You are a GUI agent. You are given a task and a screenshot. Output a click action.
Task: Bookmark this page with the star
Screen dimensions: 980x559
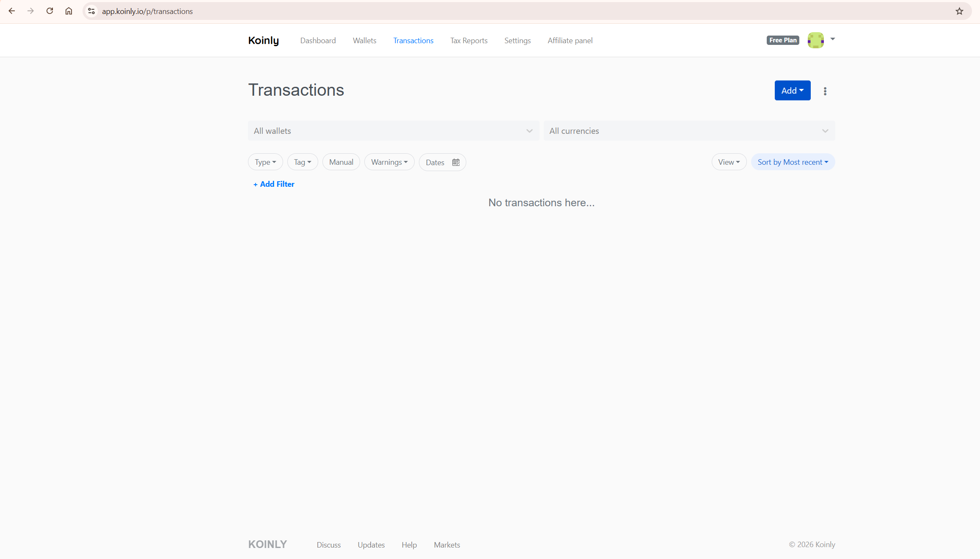[959, 11]
